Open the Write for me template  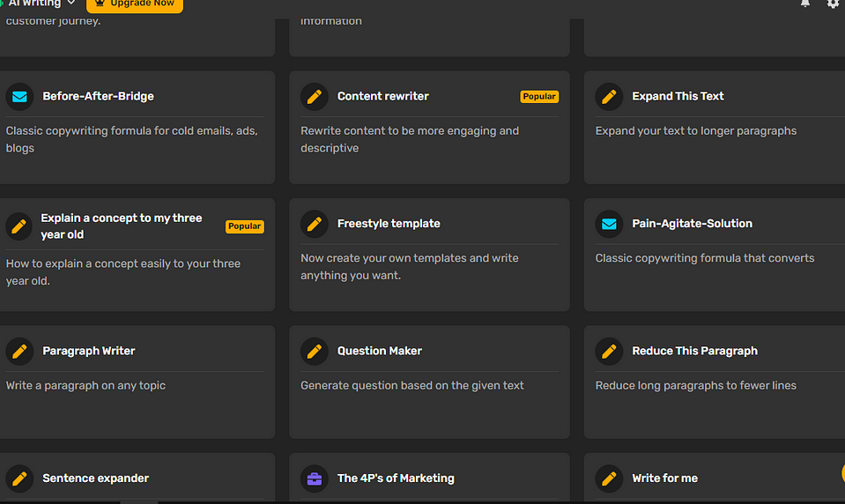click(664, 478)
